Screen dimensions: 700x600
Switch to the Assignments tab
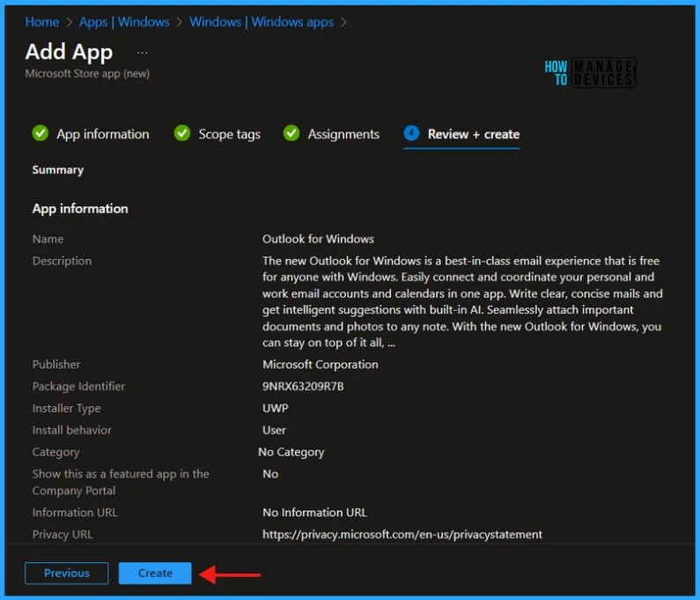pyautogui.click(x=343, y=134)
